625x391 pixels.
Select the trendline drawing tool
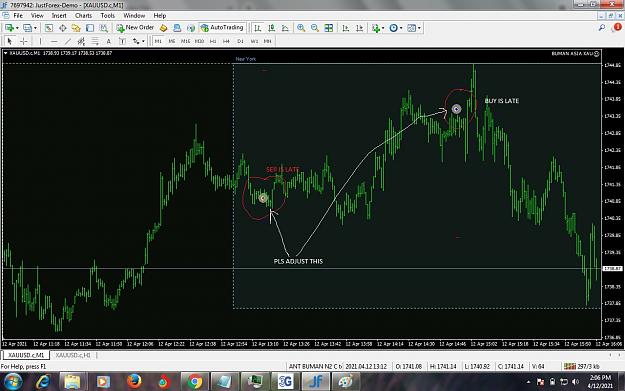tap(68, 41)
